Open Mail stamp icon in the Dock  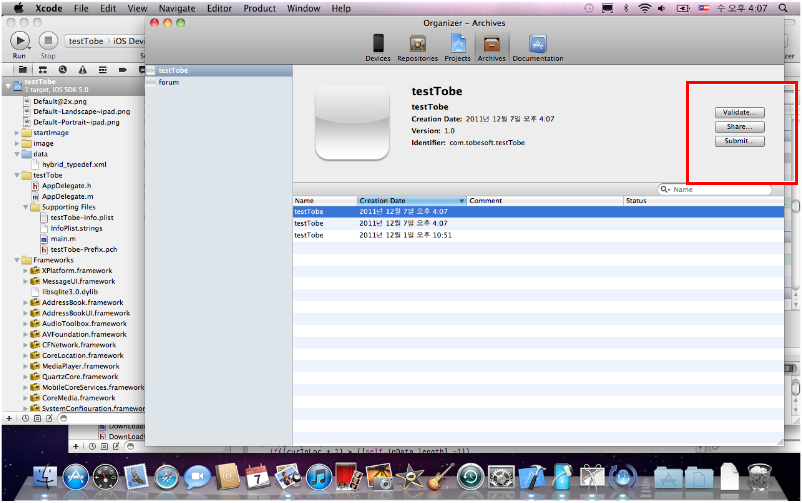tap(136, 477)
